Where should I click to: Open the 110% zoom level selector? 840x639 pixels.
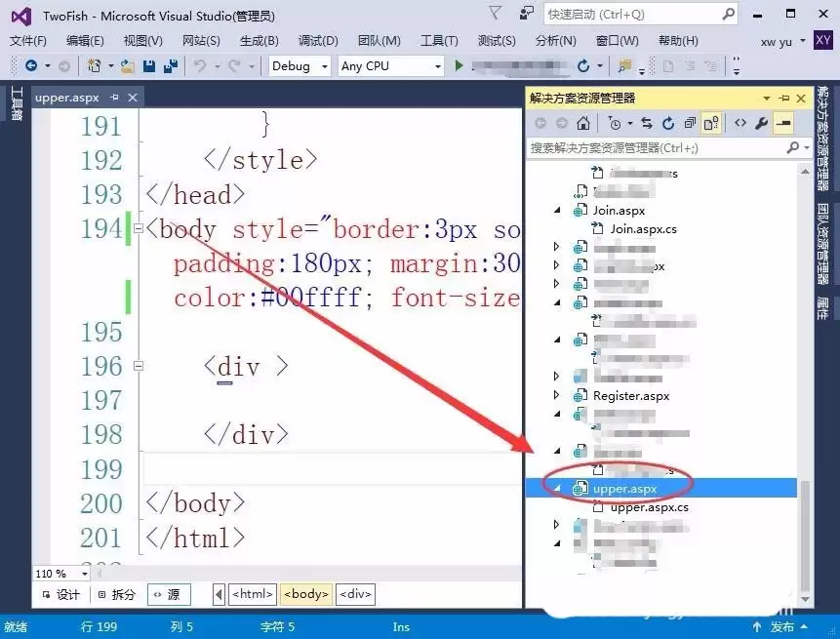pos(60,573)
